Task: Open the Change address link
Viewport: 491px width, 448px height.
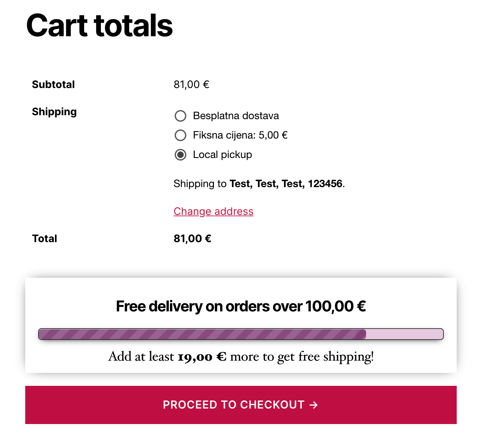Action: pyautogui.click(x=213, y=211)
